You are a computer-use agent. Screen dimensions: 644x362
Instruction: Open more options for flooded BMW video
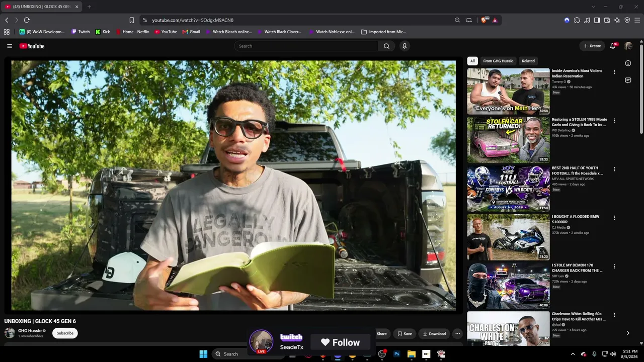614,218
